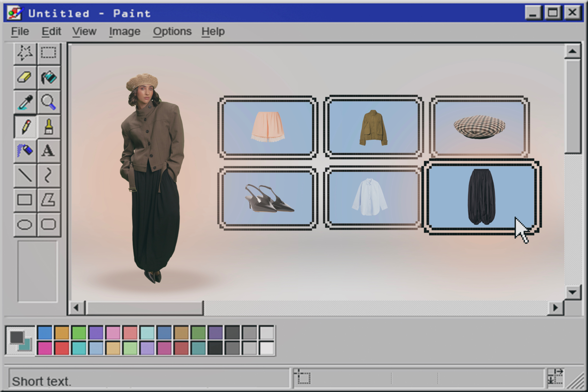
Task: Pick the Eraser tool
Action: 25,77
